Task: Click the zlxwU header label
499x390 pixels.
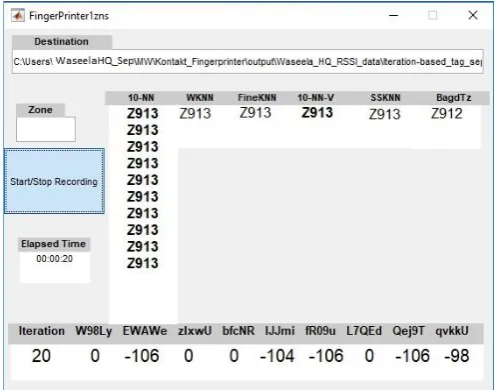Action: click(195, 331)
